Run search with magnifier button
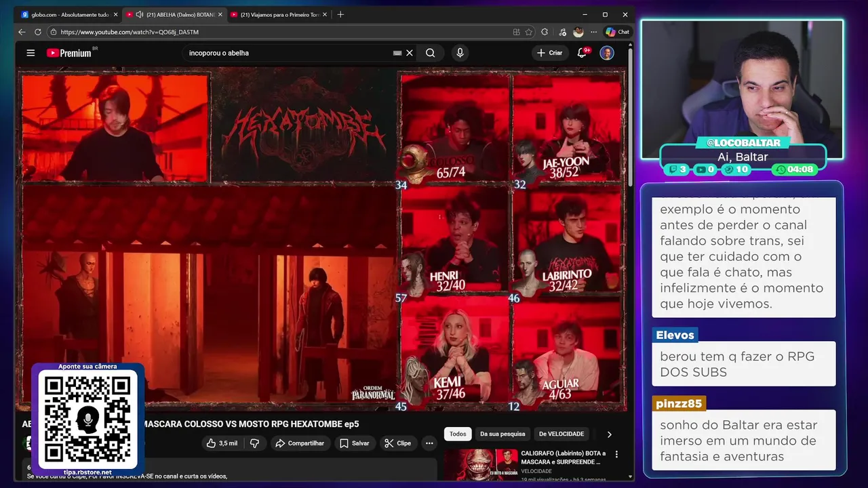Screen dimensions: 868x488 [x=430, y=53]
